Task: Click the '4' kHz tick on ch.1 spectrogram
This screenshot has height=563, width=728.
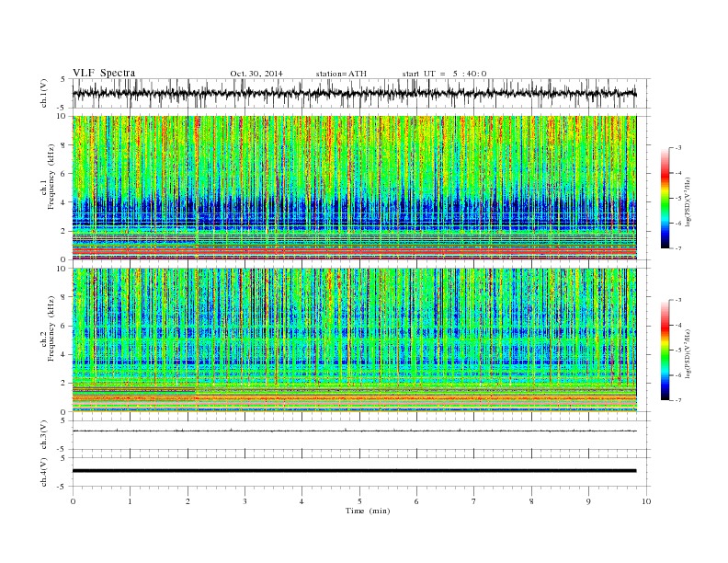Action: 64,202
